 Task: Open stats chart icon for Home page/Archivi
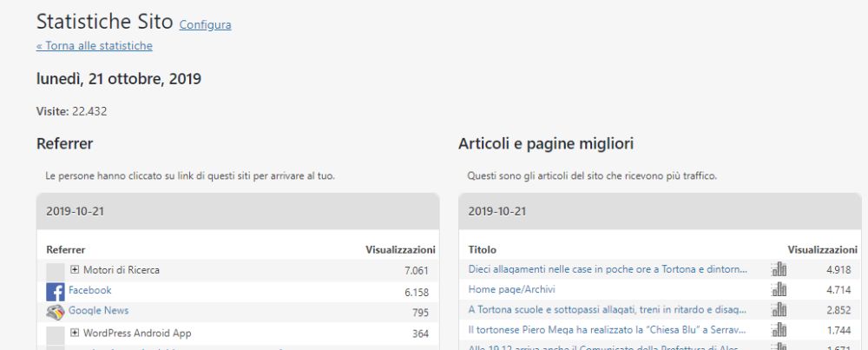779,289
